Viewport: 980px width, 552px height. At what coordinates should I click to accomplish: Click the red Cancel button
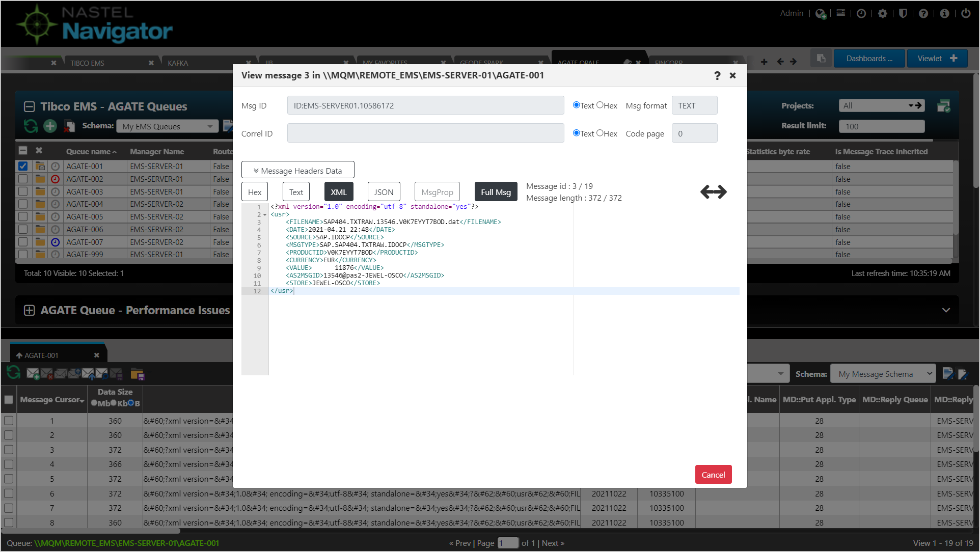click(x=713, y=475)
